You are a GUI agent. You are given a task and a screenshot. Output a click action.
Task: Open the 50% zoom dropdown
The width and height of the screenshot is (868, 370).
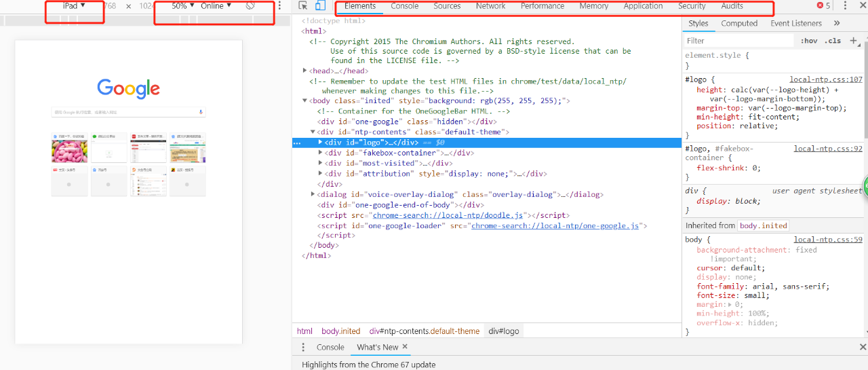click(x=183, y=5)
